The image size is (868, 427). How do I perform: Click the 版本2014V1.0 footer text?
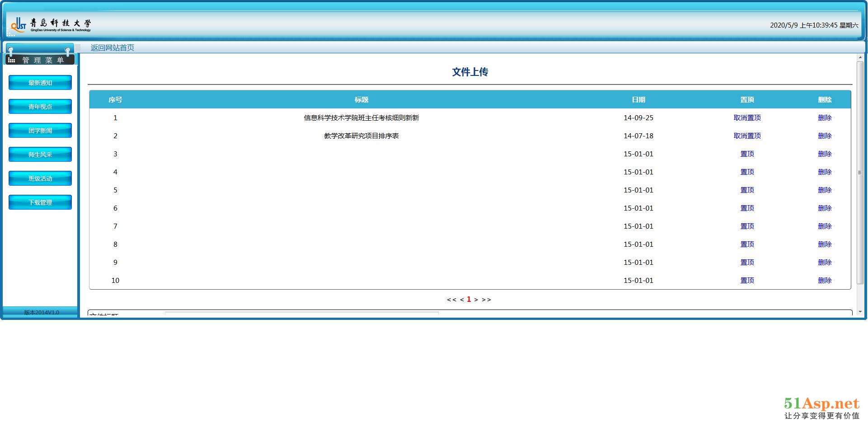[42, 312]
